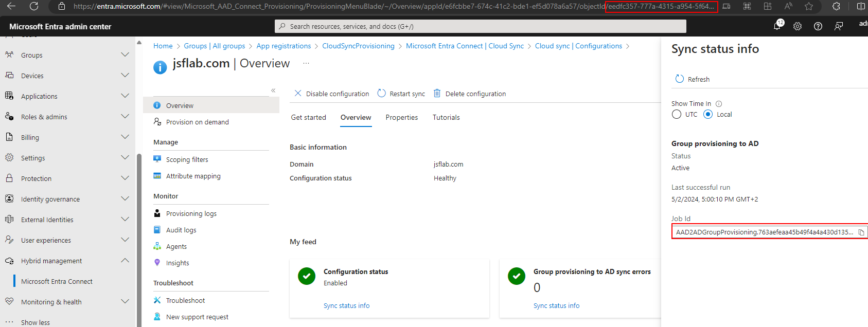
Task: Select the Local time radio button
Action: [x=708, y=114]
